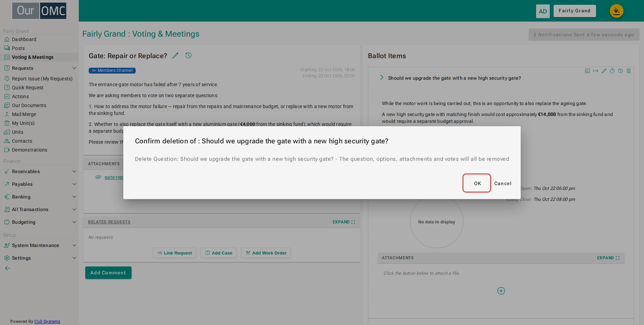
Task: Click the Add Case button
Action: click(219, 253)
